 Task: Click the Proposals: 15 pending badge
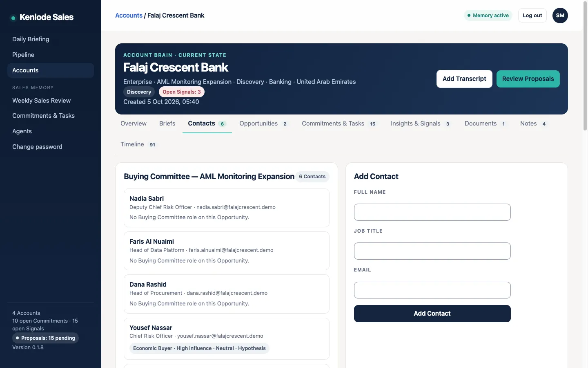45,338
